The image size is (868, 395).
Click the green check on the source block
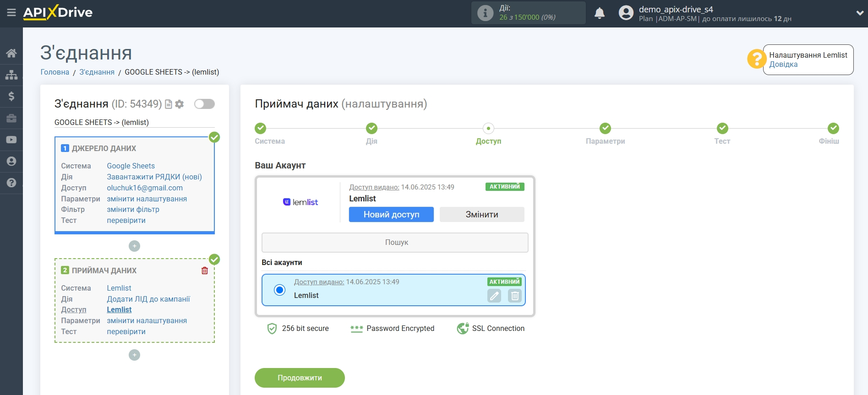tap(214, 137)
